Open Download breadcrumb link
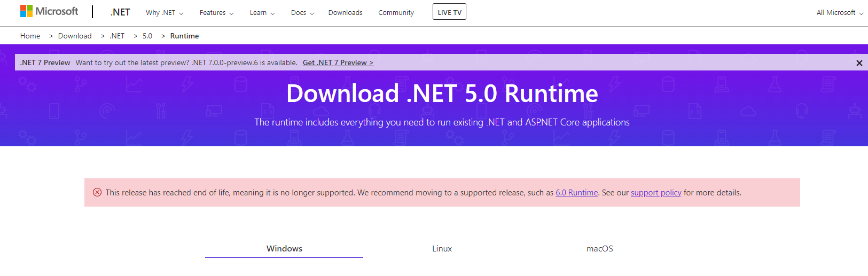The height and width of the screenshot is (276, 868). pyautogui.click(x=75, y=36)
